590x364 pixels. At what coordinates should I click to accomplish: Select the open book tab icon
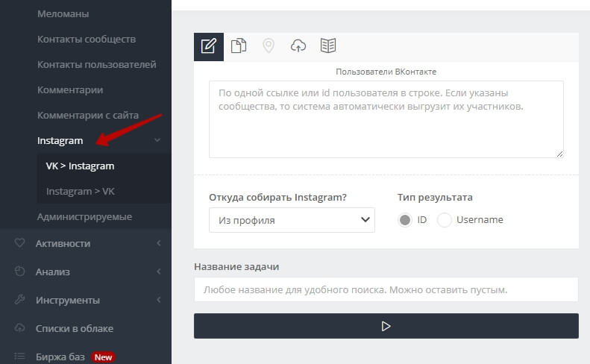pyautogui.click(x=328, y=46)
